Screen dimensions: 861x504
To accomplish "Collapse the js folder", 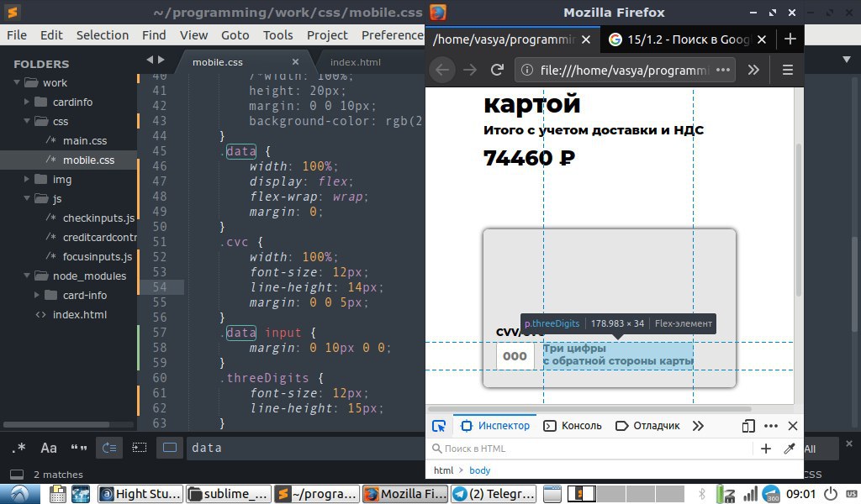I will [x=26, y=198].
